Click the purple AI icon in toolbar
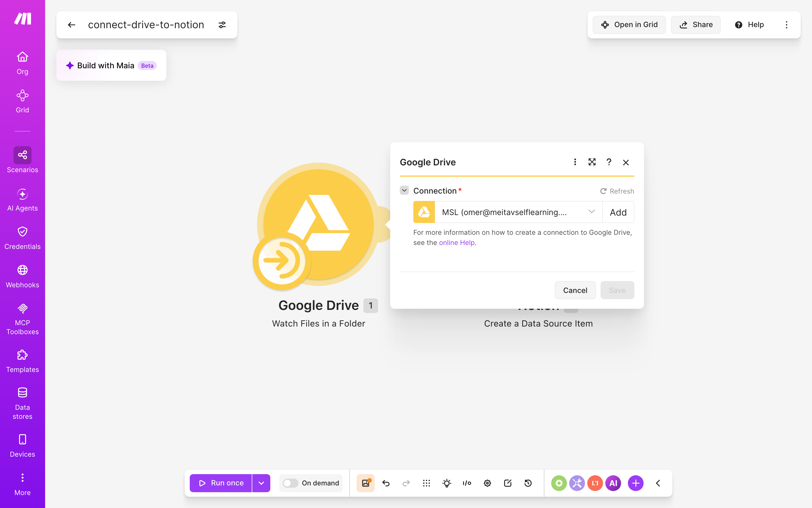 click(613, 483)
